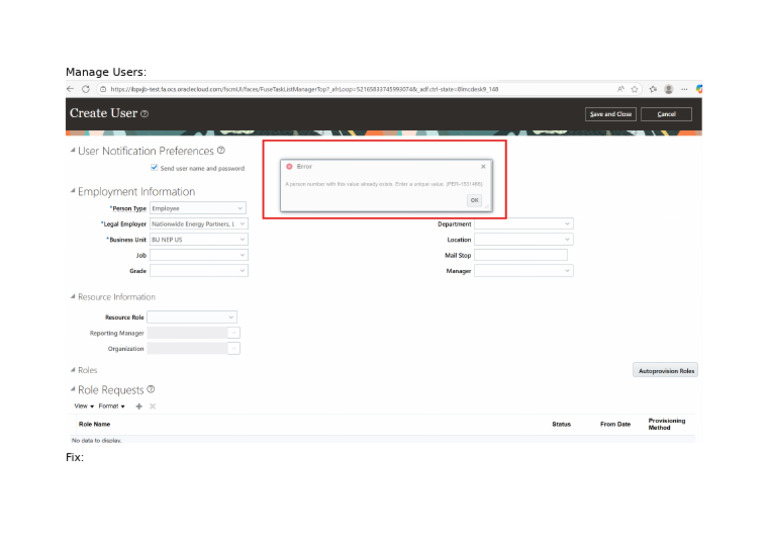Click the read aloud icon in address bar

(621, 89)
